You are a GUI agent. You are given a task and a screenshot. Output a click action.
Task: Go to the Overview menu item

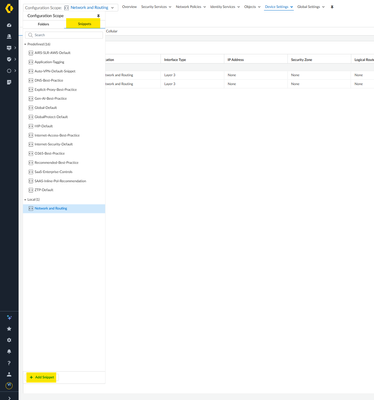pos(129,7)
